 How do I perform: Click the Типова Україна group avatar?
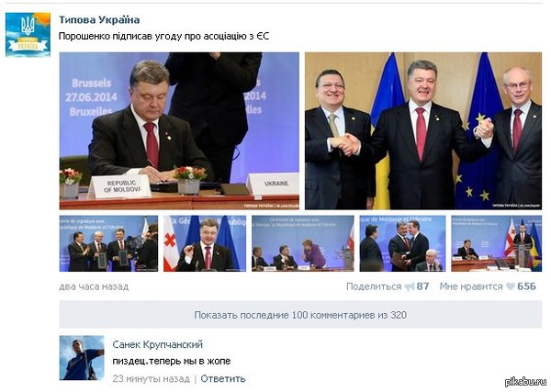(x=28, y=35)
